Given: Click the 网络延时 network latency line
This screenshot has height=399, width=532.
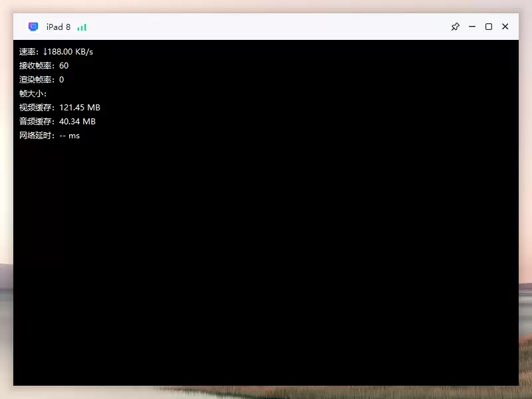Looking at the screenshot, I should pyautogui.click(x=49, y=136).
